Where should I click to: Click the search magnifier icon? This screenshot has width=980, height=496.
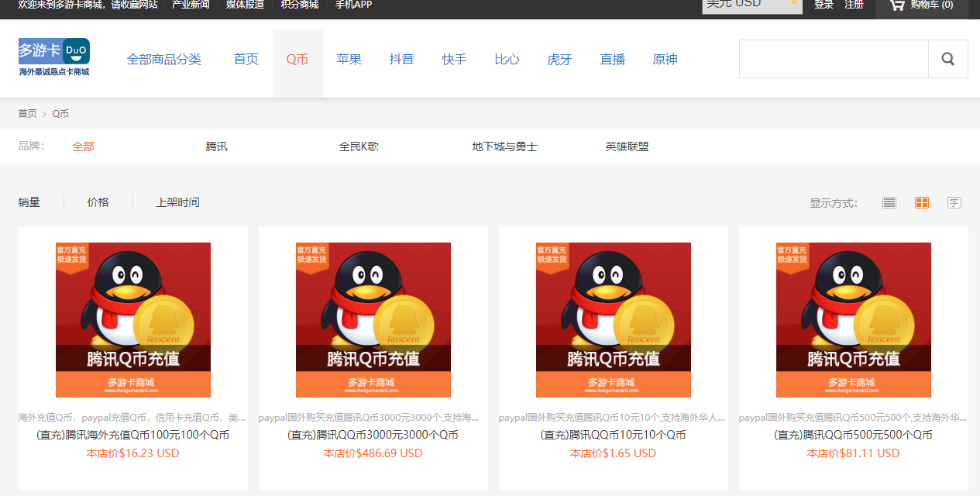(x=947, y=59)
